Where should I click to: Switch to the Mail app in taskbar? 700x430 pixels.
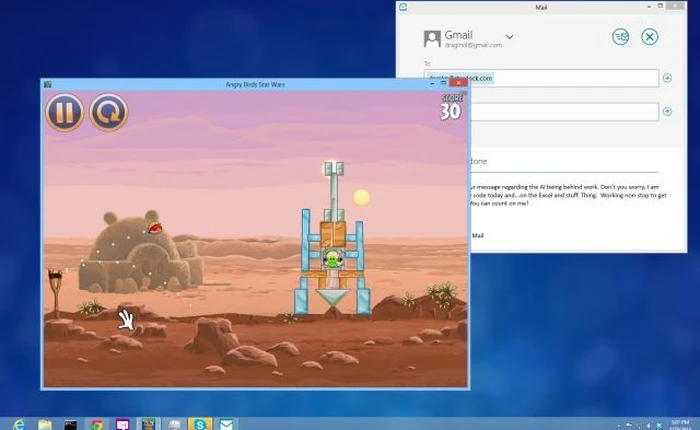click(x=227, y=423)
